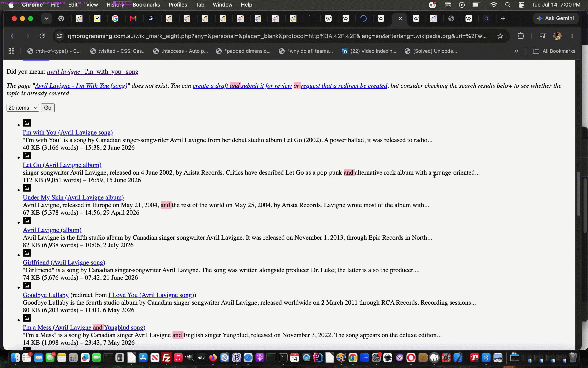Image resolution: width=588 pixels, height=368 pixels.
Task: Bookmark this page with the star
Action: (x=500, y=36)
